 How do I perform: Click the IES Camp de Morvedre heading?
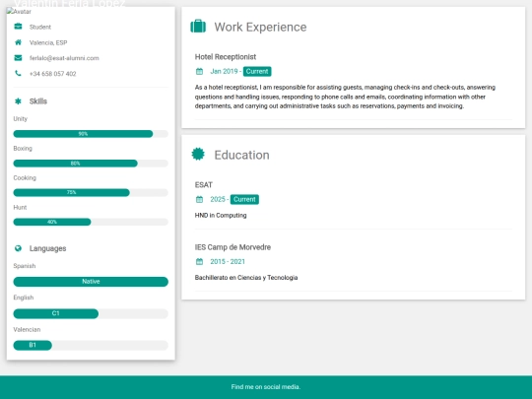(233, 247)
